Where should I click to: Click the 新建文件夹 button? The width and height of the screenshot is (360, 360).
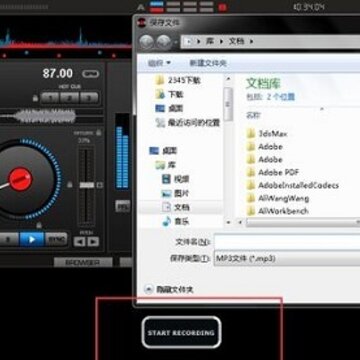coord(208,63)
